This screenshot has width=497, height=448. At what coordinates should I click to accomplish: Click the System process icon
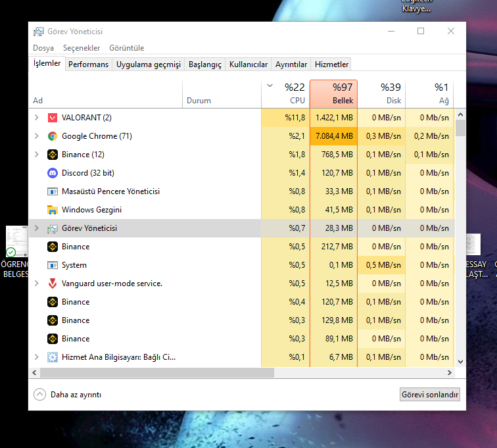pyautogui.click(x=53, y=265)
